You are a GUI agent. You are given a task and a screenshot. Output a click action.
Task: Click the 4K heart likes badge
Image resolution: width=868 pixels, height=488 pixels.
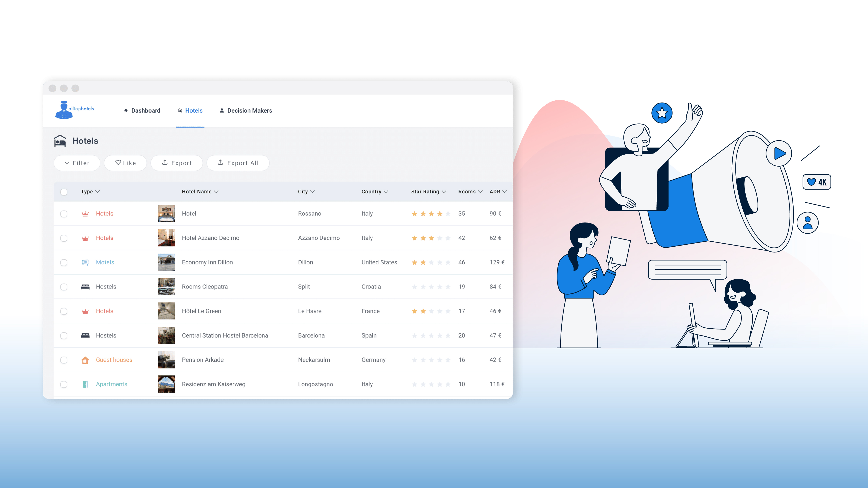coord(817,182)
